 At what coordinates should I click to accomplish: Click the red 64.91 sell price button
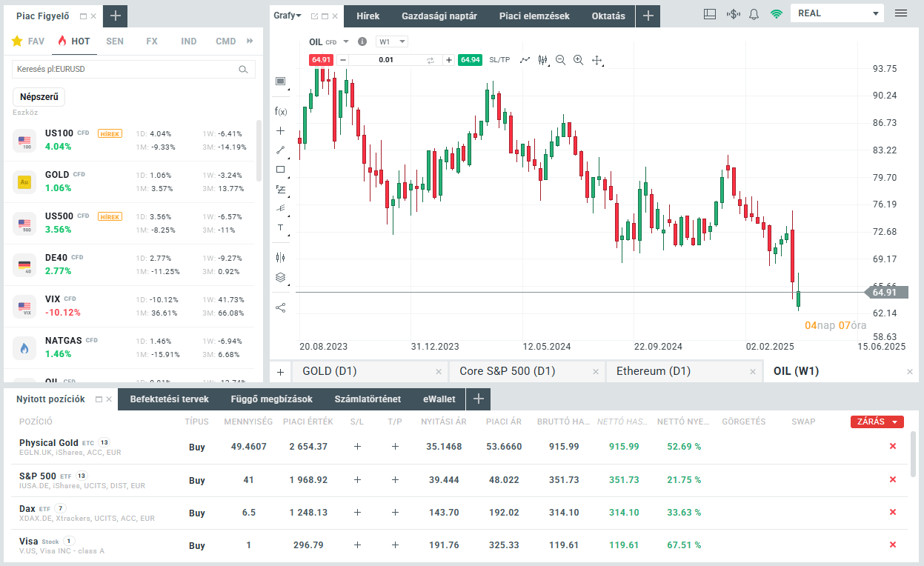click(321, 60)
